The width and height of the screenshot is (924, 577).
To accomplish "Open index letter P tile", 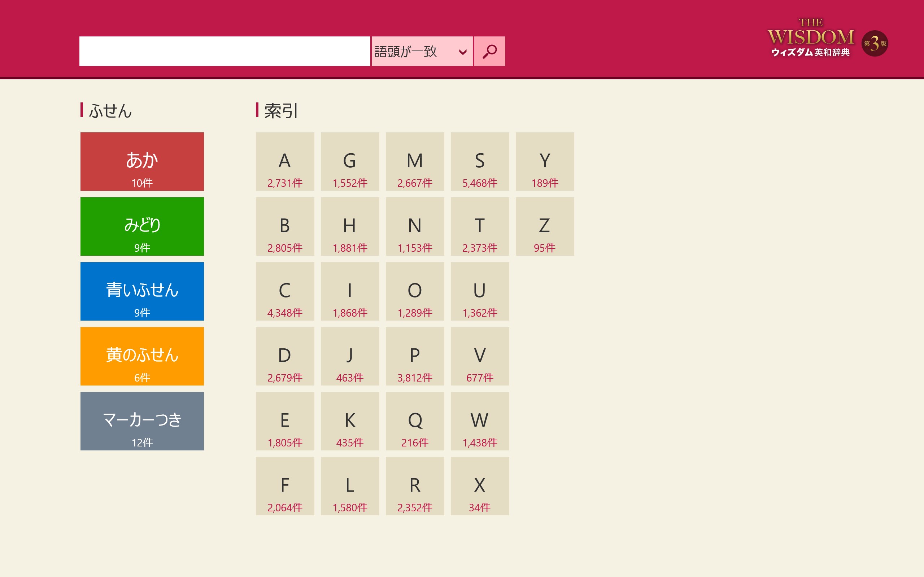I will 415,356.
